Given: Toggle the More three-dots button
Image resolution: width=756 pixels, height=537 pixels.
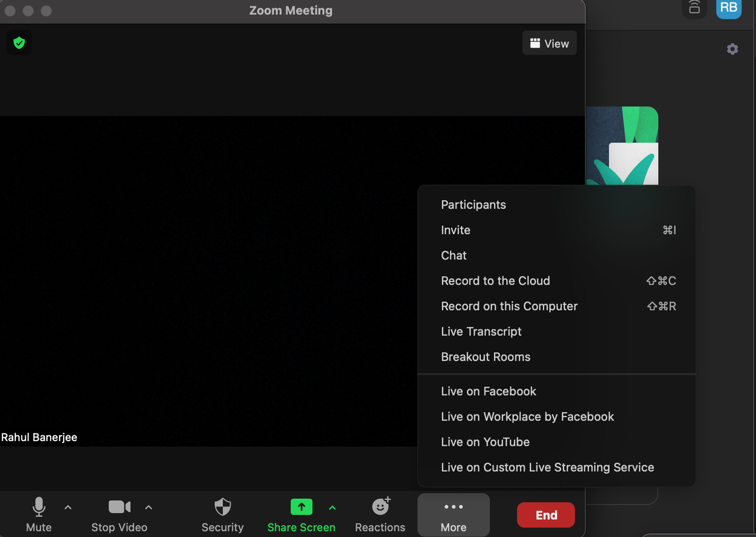Looking at the screenshot, I should click(453, 514).
